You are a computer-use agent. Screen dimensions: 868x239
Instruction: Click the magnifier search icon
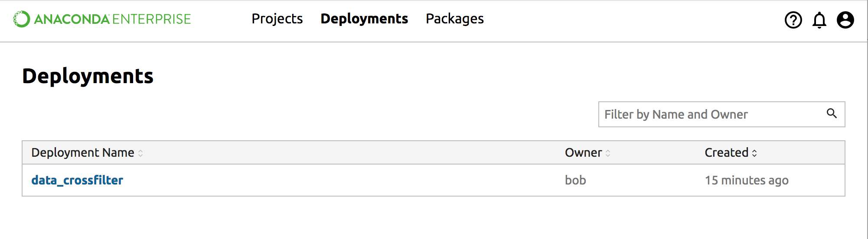tap(831, 113)
